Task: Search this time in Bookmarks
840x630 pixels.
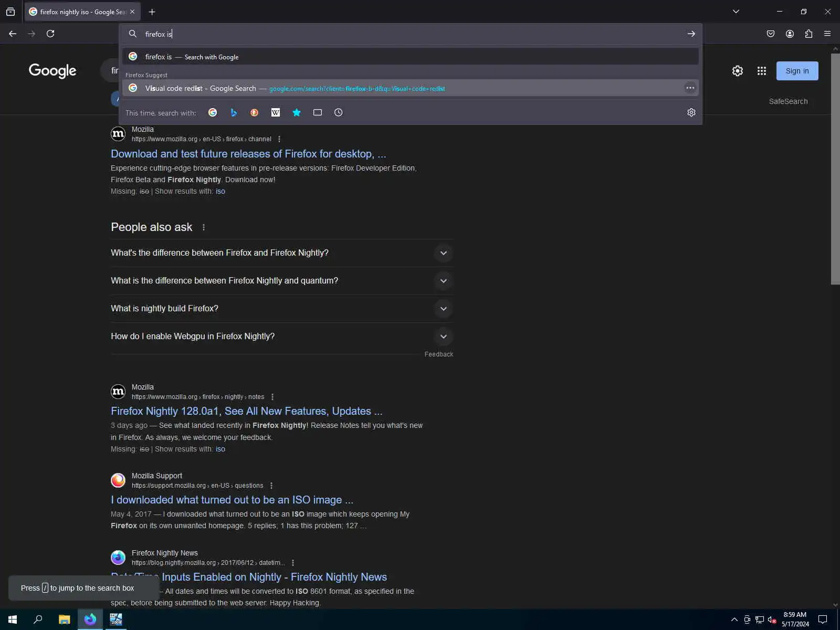Action: pyautogui.click(x=297, y=112)
